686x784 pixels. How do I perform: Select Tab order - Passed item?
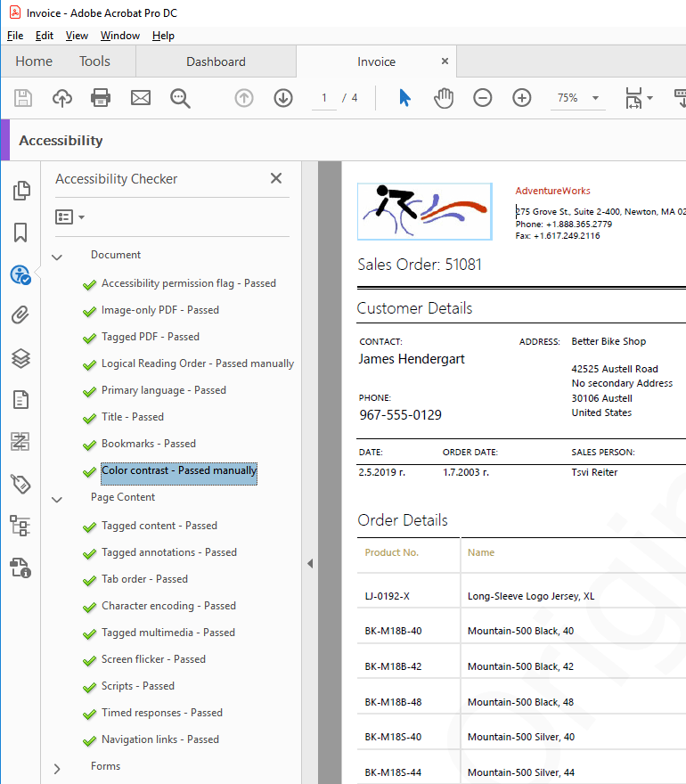pyautogui.click(x=144, y=579)
